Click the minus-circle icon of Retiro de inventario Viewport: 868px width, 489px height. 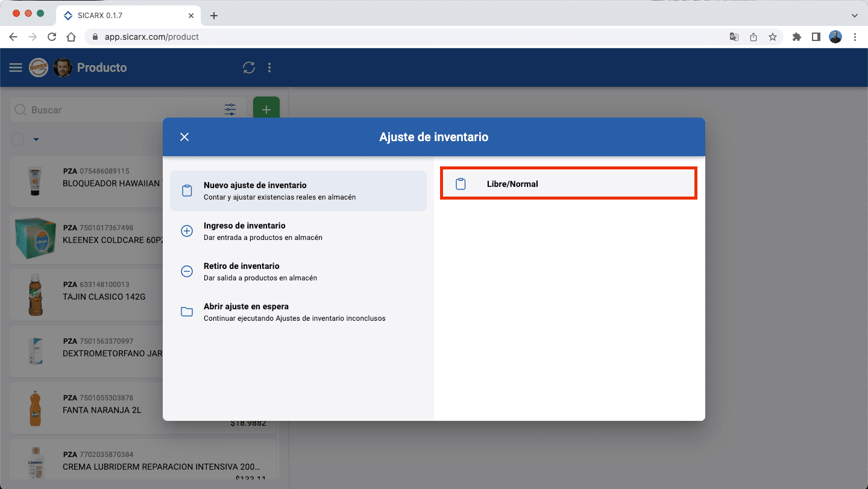click(x=187, y=271)
